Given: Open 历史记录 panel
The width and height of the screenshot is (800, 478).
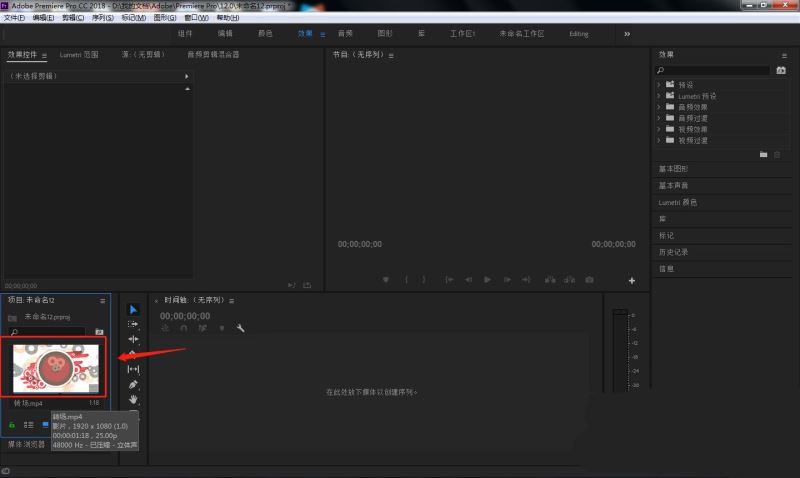Looking at the screenshot, I should 673,252.
